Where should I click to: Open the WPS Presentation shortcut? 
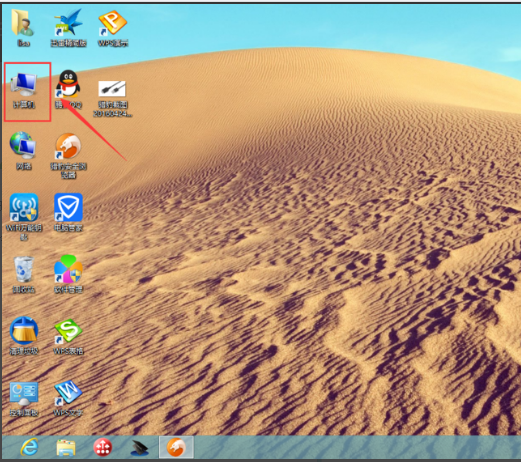point(113,28)
